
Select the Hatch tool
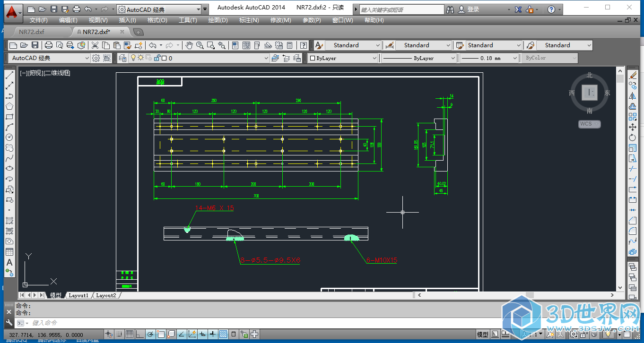point(9,221)
